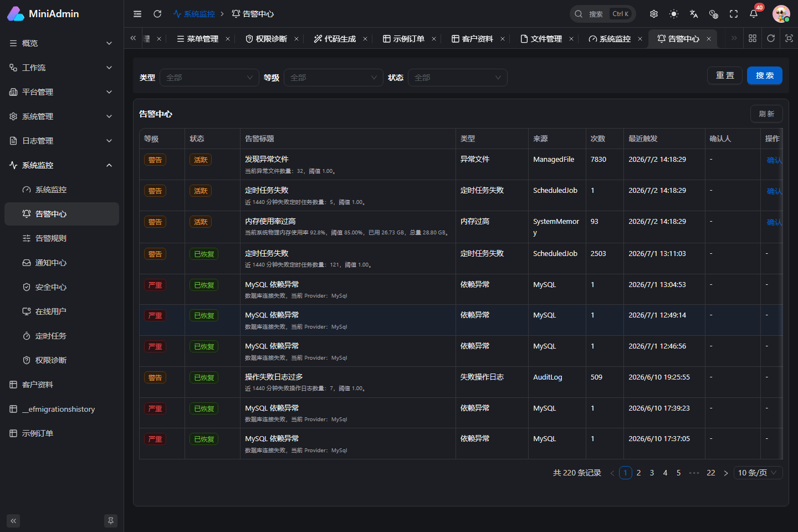Close the 告警中心 tab
Image resolution: width=798 pixels, height=532 pixels.
(x=709, y=39)
